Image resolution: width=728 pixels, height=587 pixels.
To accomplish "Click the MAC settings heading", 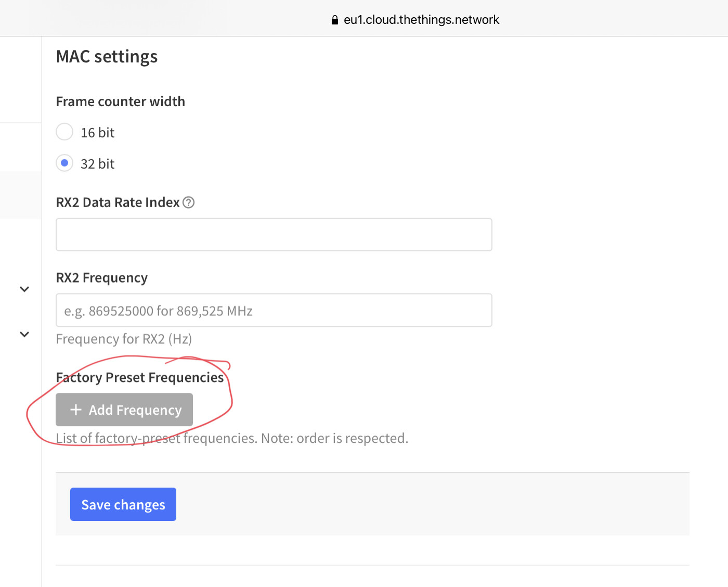I will point(107,57).
